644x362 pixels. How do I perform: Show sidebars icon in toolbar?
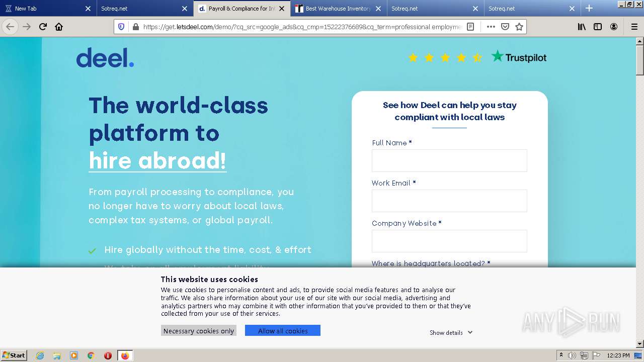coord(598,27)
